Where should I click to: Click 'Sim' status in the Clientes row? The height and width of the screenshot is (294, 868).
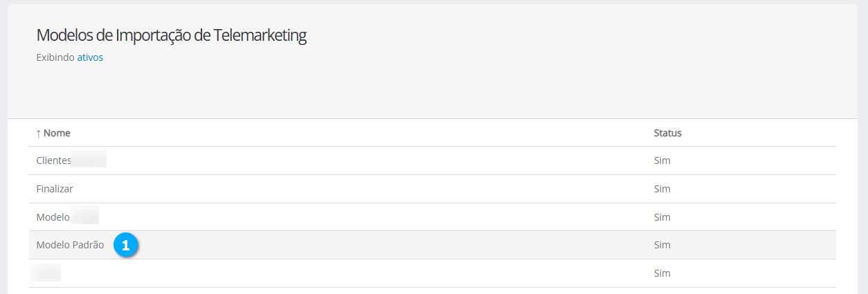pos(662,160)
